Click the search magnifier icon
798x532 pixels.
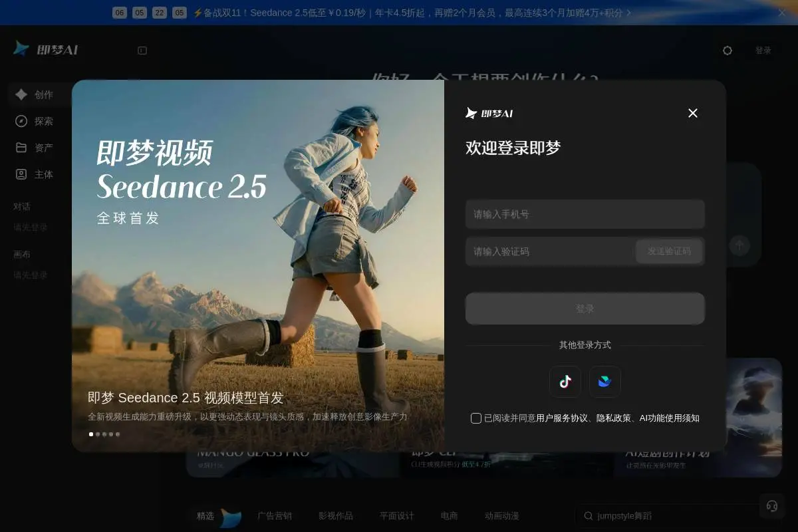[x=589, y=516]
